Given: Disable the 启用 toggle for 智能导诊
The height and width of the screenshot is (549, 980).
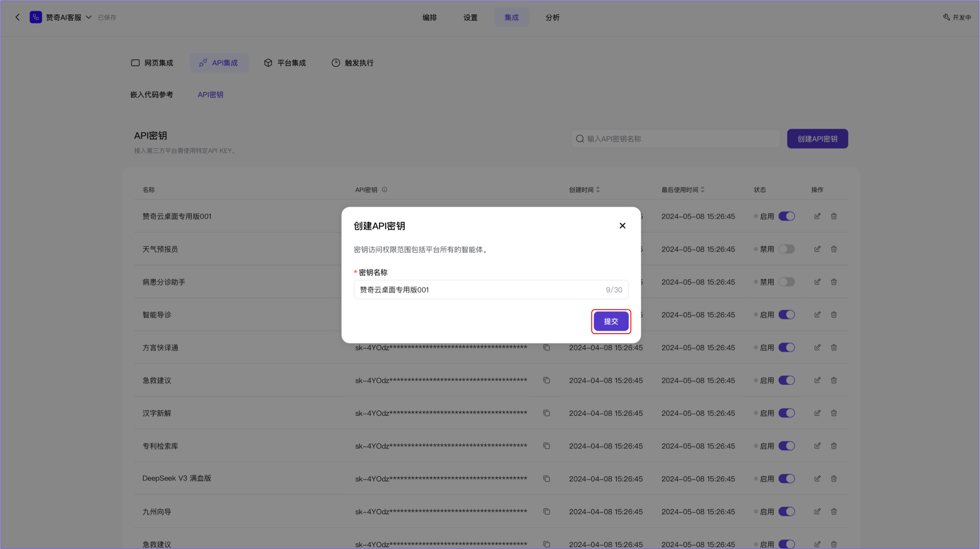Looking at the screenshot, I should pos(787,314).
